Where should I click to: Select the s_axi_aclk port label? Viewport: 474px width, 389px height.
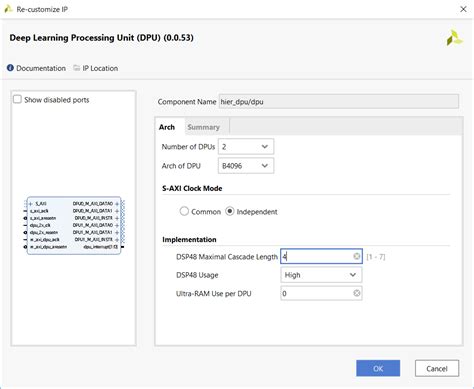(x=39, y=211)
